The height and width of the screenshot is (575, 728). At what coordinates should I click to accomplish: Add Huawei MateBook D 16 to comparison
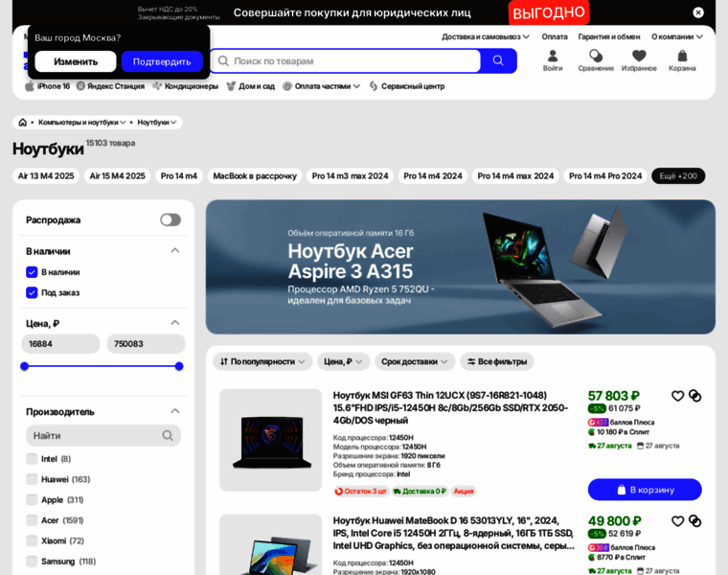(x=695, y=521)
